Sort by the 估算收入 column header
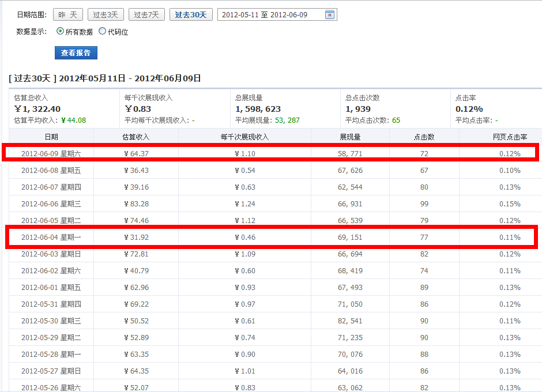The height and width of the screenshot is (392, 542). click(136, 137)
